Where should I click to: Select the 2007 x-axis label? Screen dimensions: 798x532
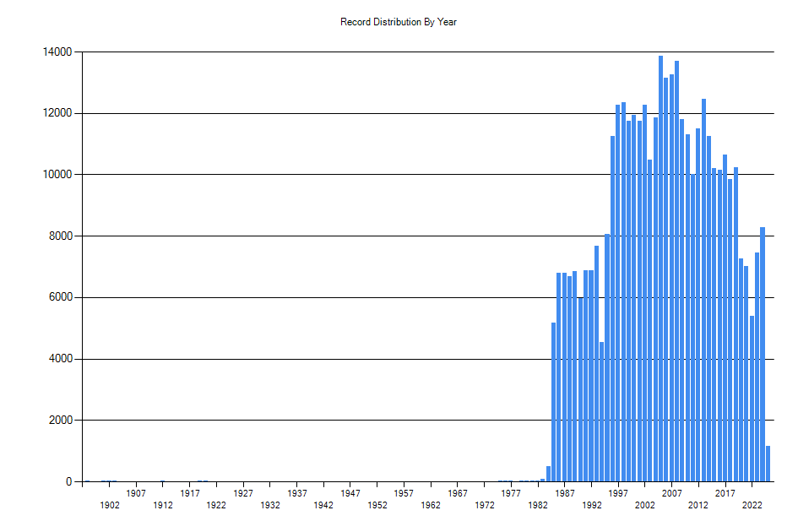coord(671,493)
